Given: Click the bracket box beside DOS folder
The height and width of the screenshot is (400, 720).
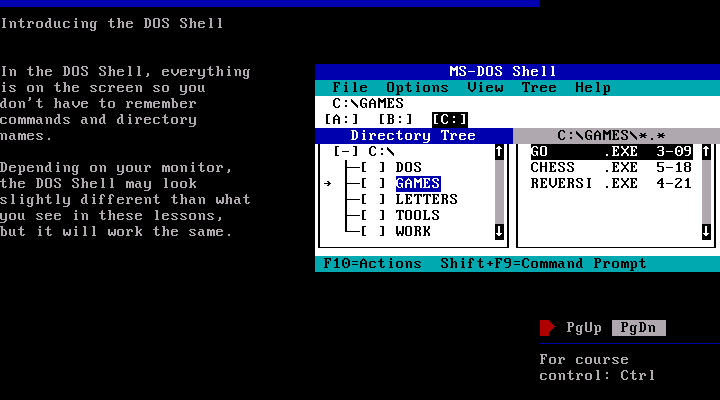Looking at the screenshot, I should point(373,167).
